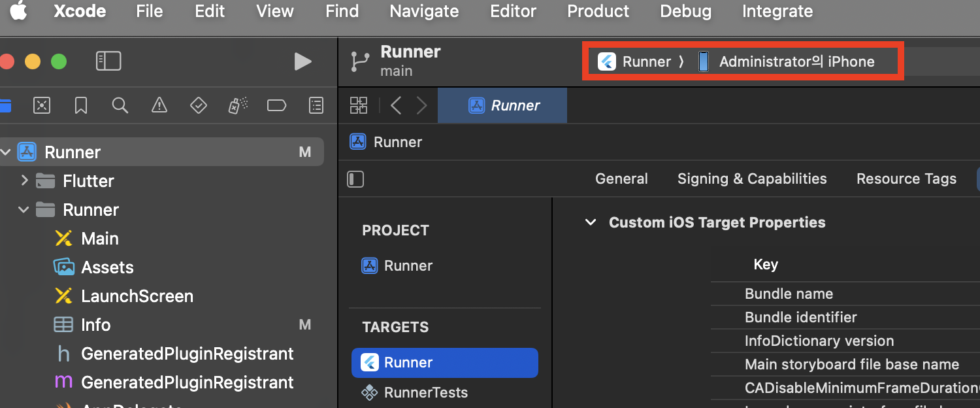Show the Report navigator icon
The image size is (980, 408).
(x=316, y=105)
